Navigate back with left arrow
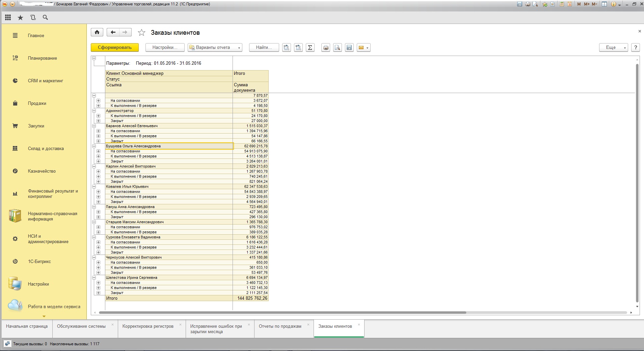Image resolution: width=644 pixels, height=351 pixels. click(x=113, y=32)
